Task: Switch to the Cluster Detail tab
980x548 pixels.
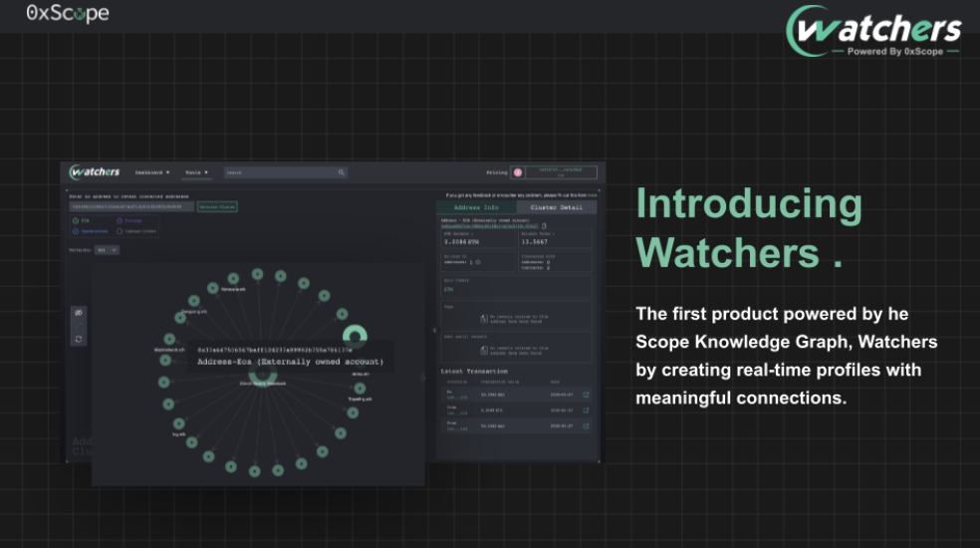Action: click(557, 207)
